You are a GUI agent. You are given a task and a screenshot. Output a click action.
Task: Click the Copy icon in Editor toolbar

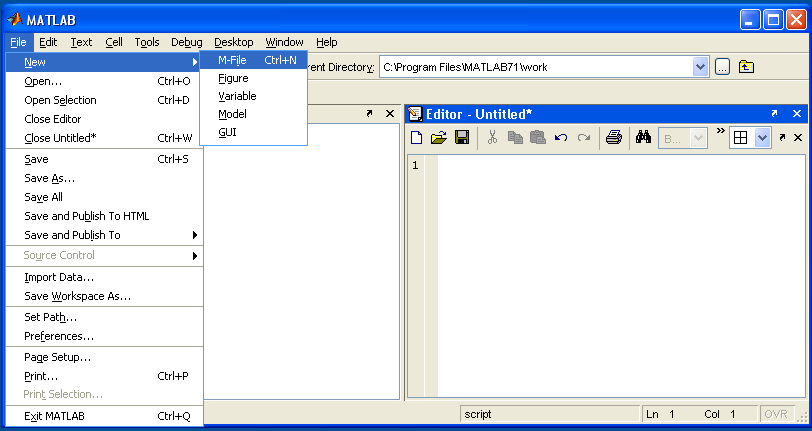[515, 137]
